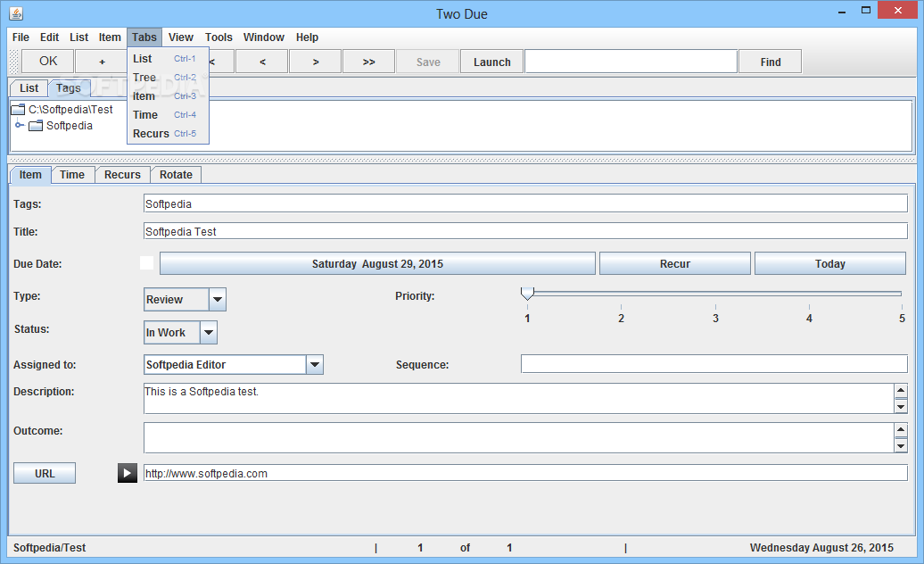Screen dimensions: 924x564
Task: Switch to the Time tab in the lower panel
Action: pos(72,175)
